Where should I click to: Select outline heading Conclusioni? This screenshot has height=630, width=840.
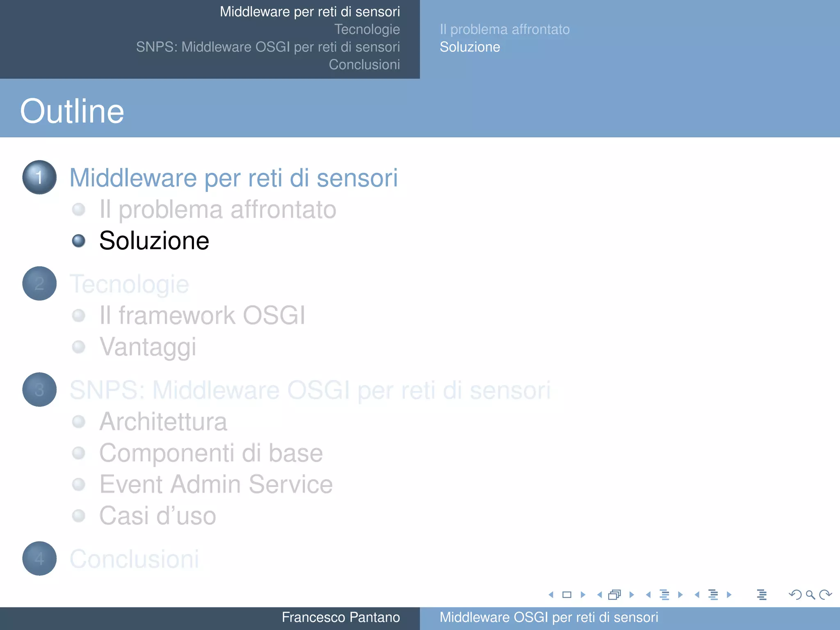[x=134, y=559]
